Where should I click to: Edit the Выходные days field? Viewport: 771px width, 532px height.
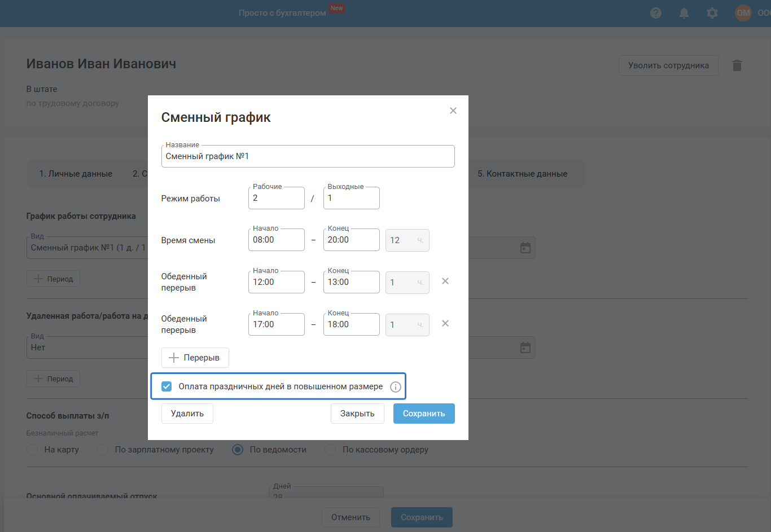(352, 198)
